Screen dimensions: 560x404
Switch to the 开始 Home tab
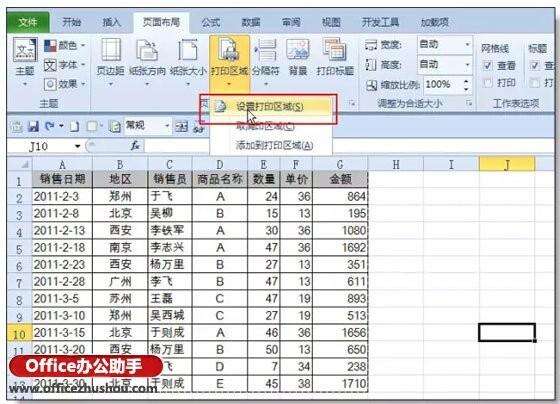pyautogui.click(x=72, y=23)
